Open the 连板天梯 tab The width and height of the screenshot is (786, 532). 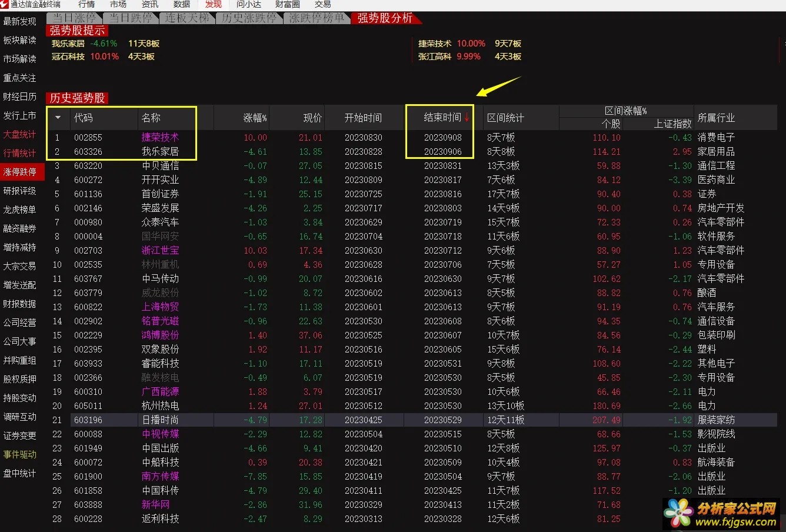tap(187, 18)
